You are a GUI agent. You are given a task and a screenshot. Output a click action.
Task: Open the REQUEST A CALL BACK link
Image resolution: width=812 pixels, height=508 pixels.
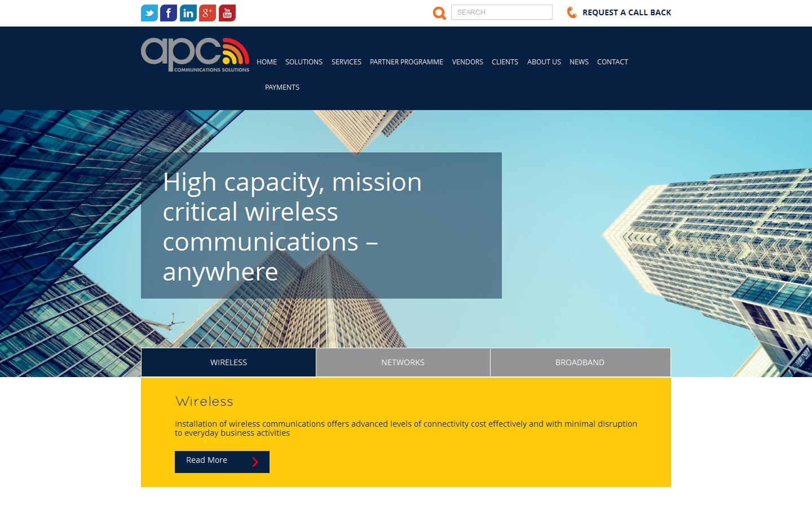626,12
